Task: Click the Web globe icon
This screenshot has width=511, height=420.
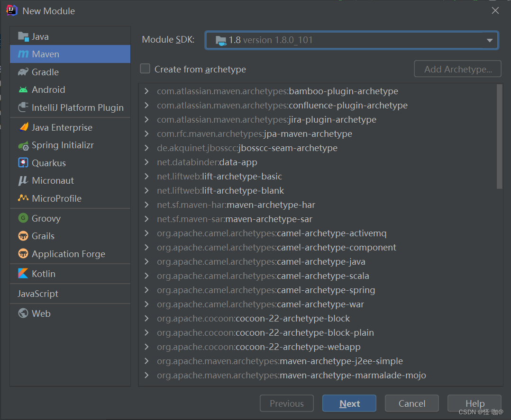Action: [23, 313]
